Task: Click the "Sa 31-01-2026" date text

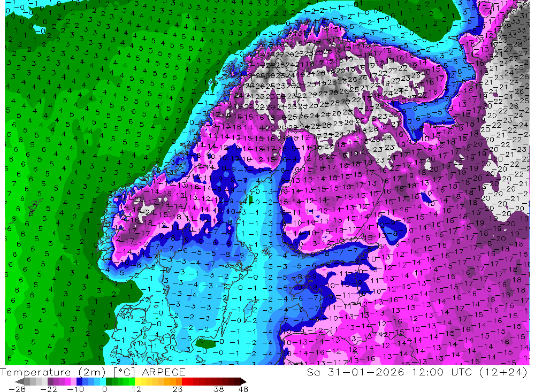Action: click(356, 372)
